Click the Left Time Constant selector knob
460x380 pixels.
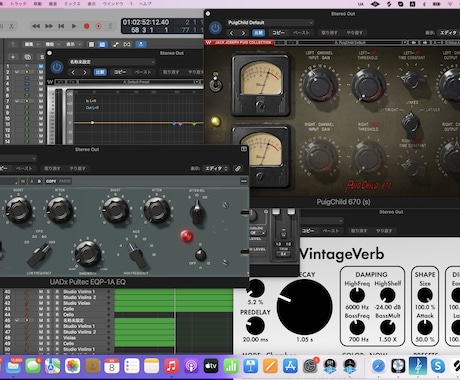(x=411, y=80)
